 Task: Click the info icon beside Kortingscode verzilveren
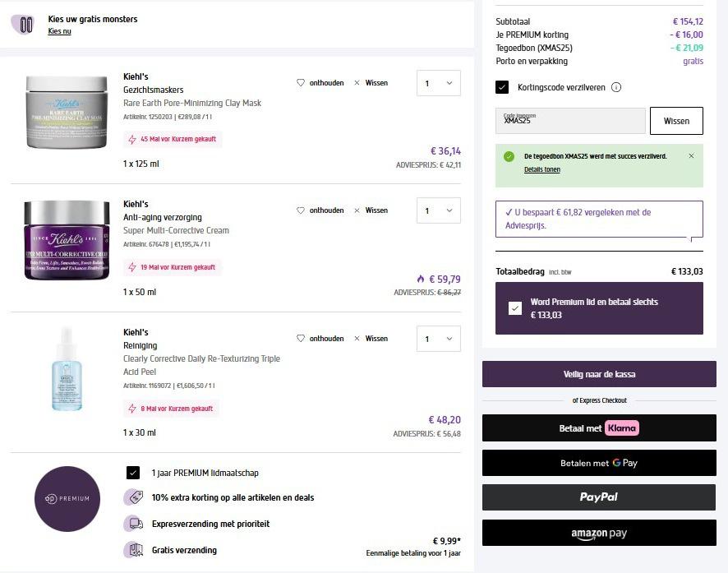(x=616, y=87)
